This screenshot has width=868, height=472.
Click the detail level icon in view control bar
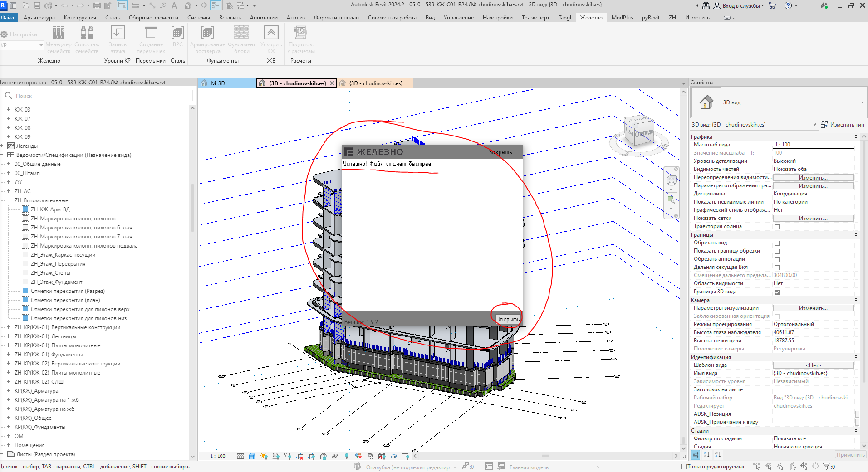point(240,456)
